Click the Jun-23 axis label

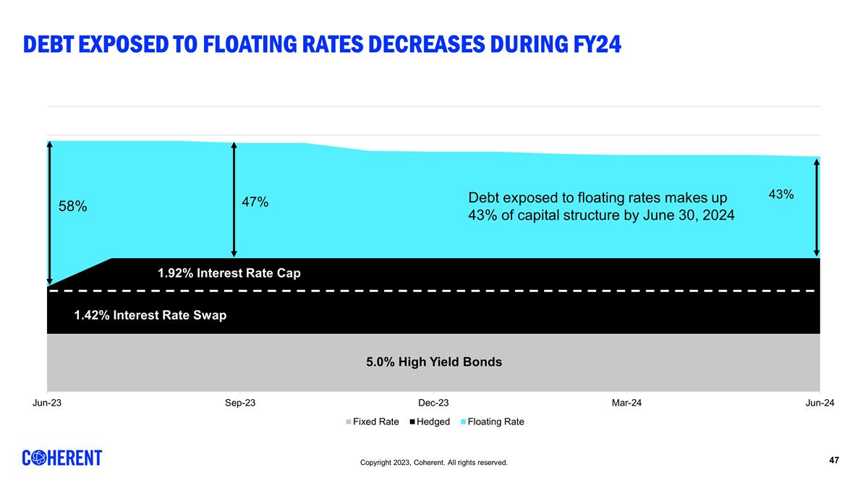(x=47, y=403)
